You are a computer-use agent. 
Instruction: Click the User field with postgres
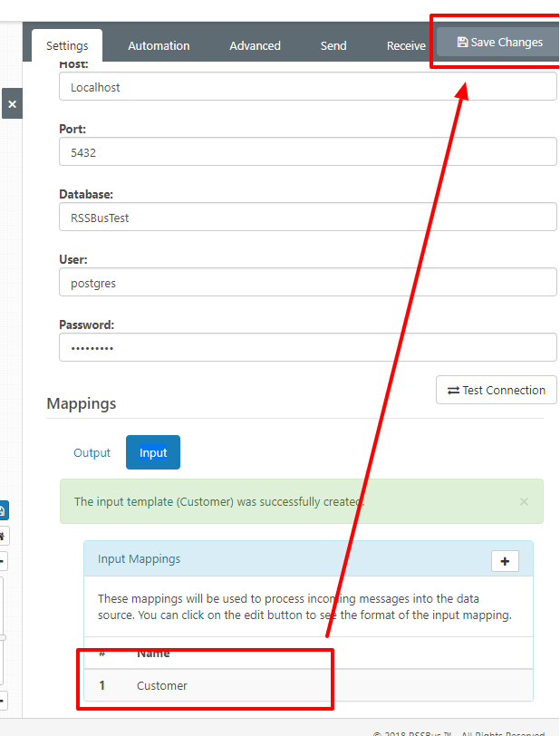tap(308, 282)
